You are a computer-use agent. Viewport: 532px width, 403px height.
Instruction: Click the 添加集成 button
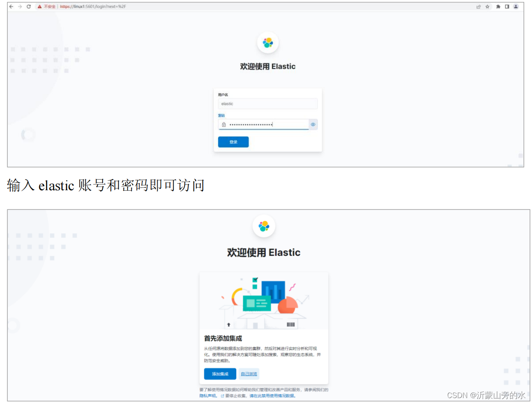(x=220, y=374)
